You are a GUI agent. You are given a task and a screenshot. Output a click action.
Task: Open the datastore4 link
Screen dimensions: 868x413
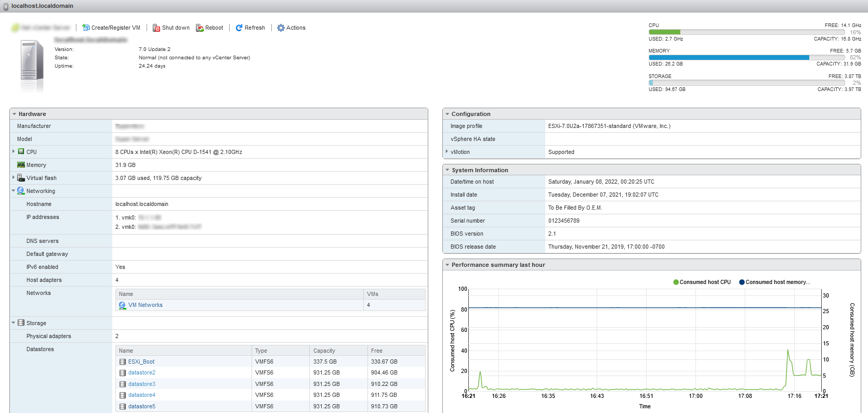142,395
